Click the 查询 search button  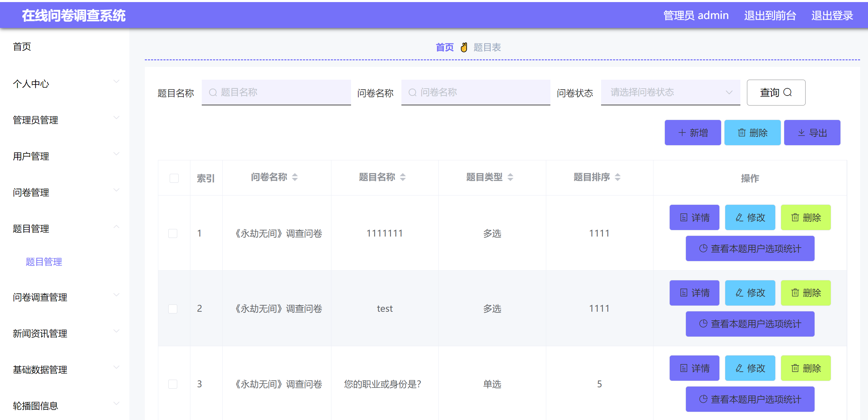point(776,92)
